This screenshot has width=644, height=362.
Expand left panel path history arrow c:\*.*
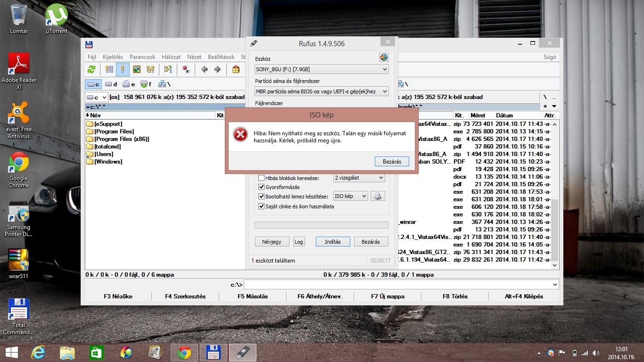88,107
